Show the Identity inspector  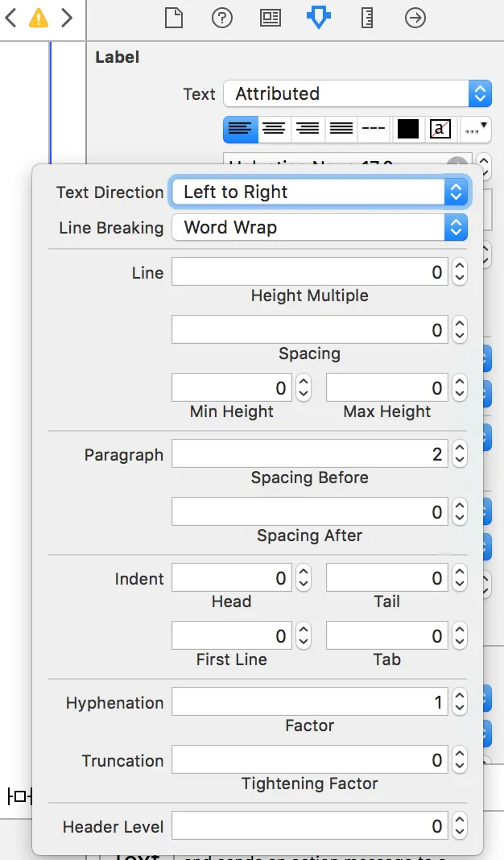tap(271, 17)
